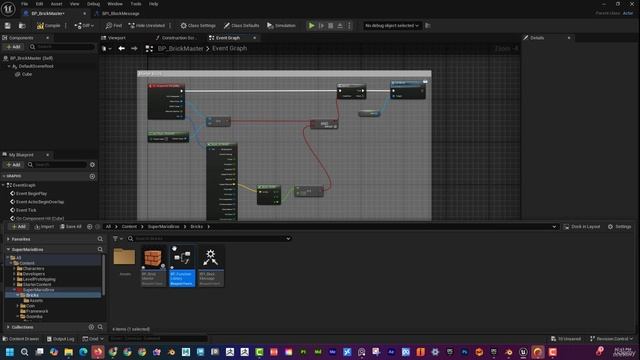Click Import in the Content Browser
Viewport: 640px width, 360px height.
coord(44,227)
